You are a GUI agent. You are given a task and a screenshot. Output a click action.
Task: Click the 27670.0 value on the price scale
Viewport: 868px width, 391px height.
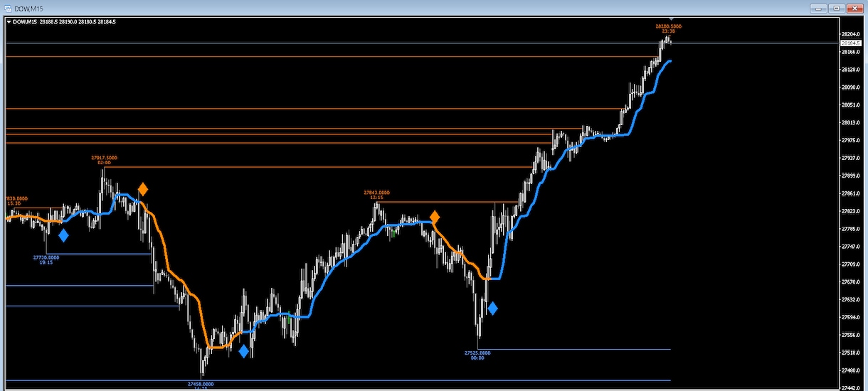850,282
